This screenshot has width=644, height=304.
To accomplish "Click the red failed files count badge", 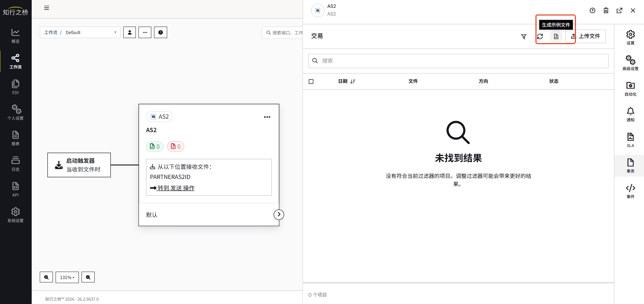I will [x=176, y=146].
